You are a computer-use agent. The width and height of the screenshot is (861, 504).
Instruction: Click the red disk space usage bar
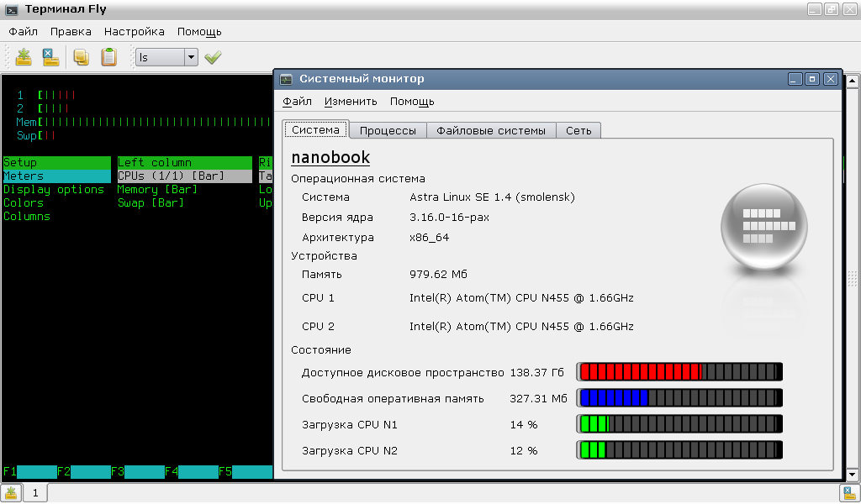[x=679, y=372]
